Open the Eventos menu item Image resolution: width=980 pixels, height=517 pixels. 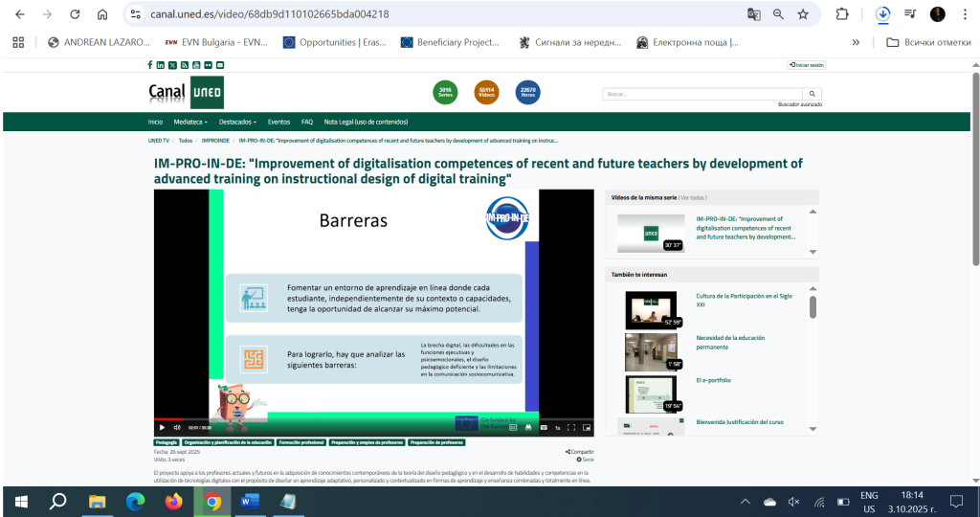278,123
